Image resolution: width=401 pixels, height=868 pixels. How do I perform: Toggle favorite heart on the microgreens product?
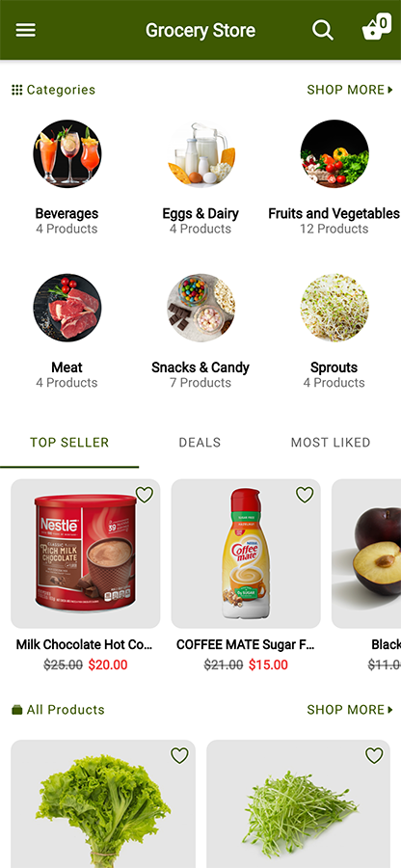tap(374, 755)
